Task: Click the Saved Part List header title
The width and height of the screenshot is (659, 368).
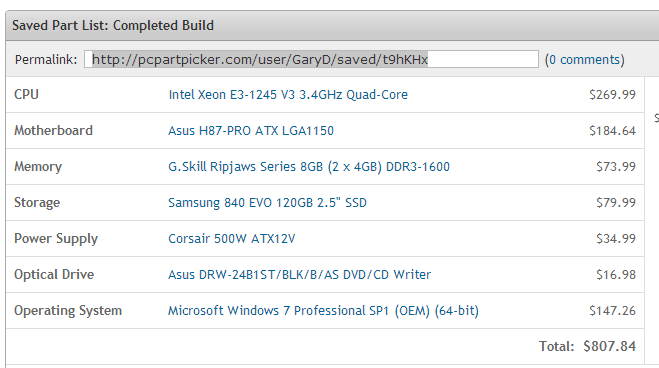Action: tap(113, 26)
